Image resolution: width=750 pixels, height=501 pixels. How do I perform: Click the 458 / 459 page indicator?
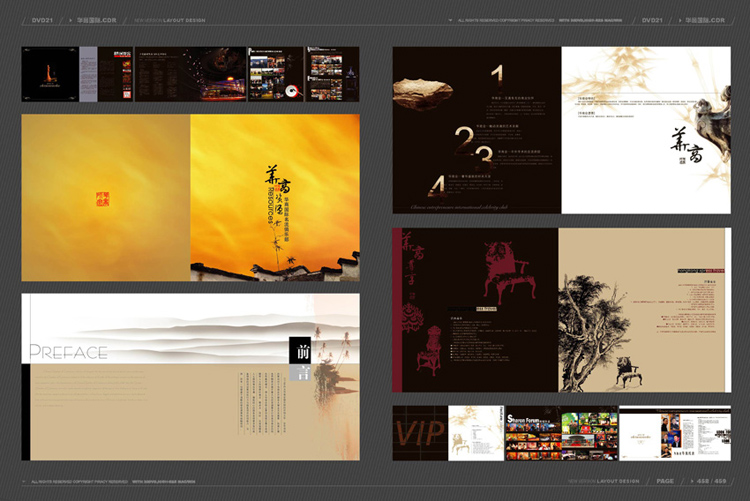pos(716,481)
